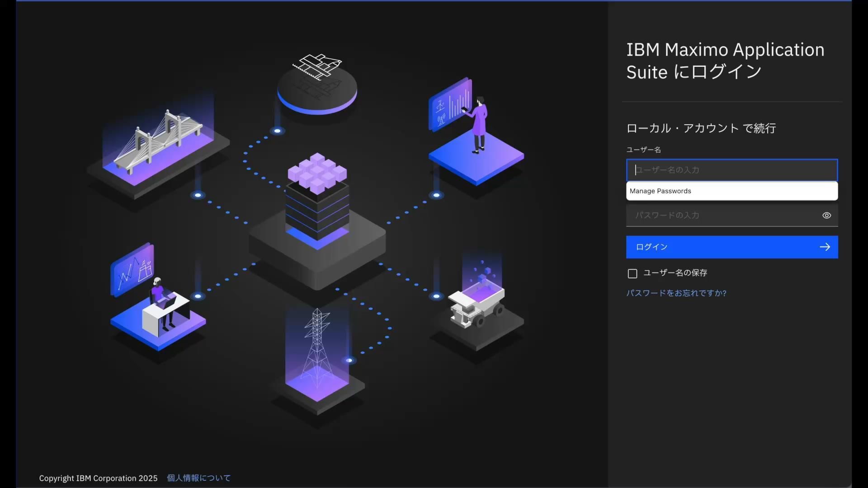Click the arrow icon on login button
This screenshot has height=488, width=868.
pos(825,247)
